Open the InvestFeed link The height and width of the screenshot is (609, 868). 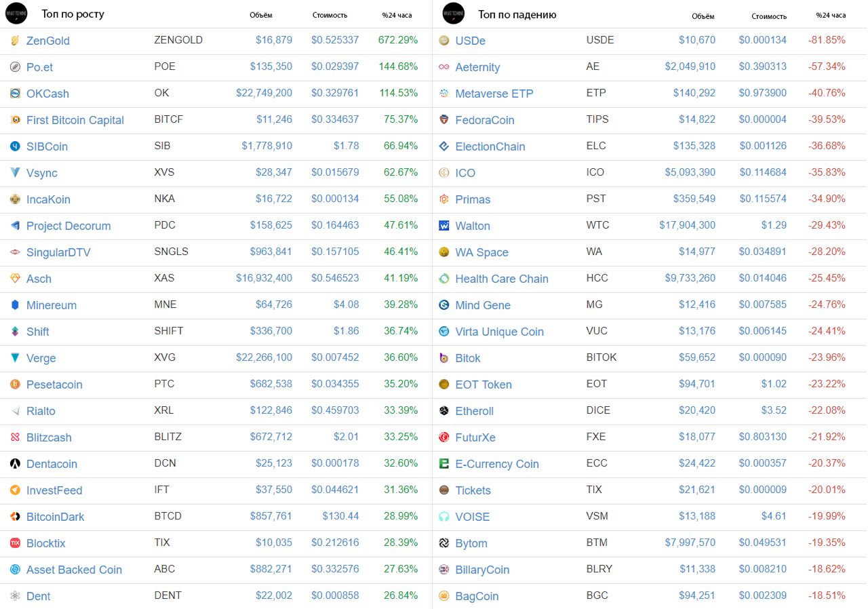pos(54,490)
